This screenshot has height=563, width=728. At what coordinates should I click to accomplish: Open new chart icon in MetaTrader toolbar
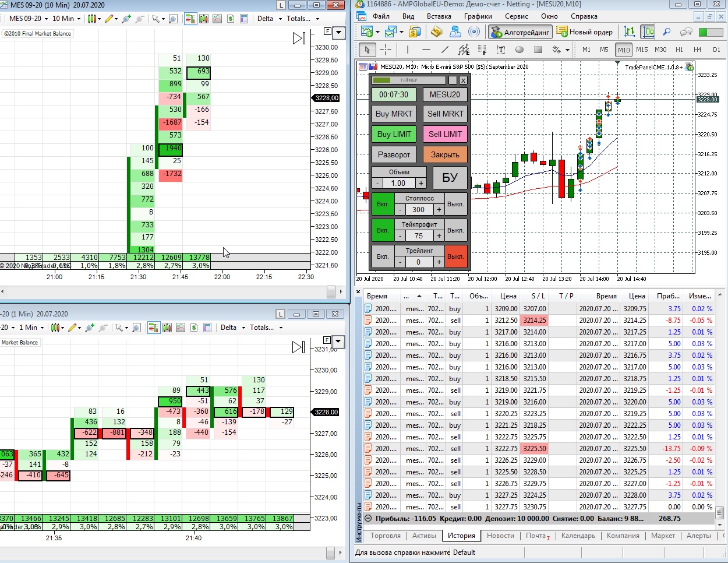367,31
